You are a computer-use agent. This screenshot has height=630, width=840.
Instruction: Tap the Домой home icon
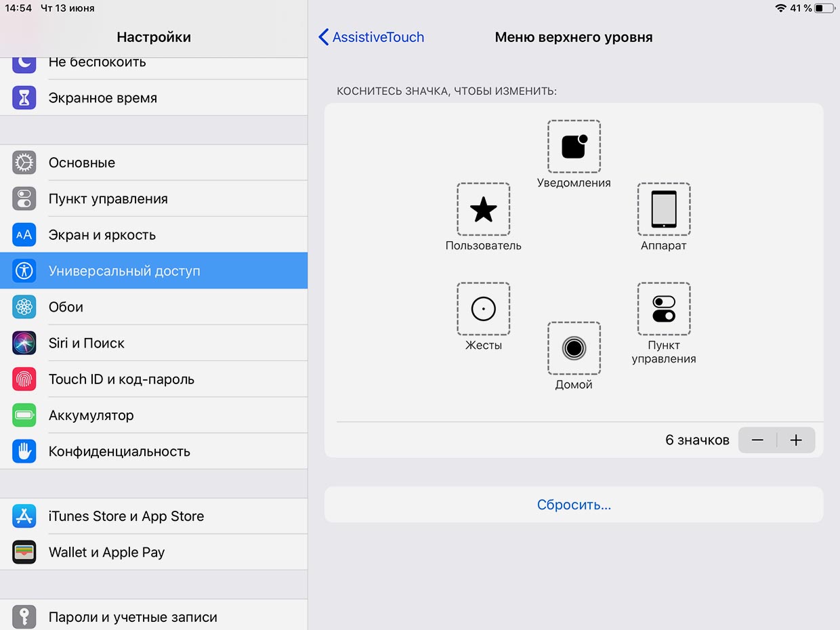[574, 348]
